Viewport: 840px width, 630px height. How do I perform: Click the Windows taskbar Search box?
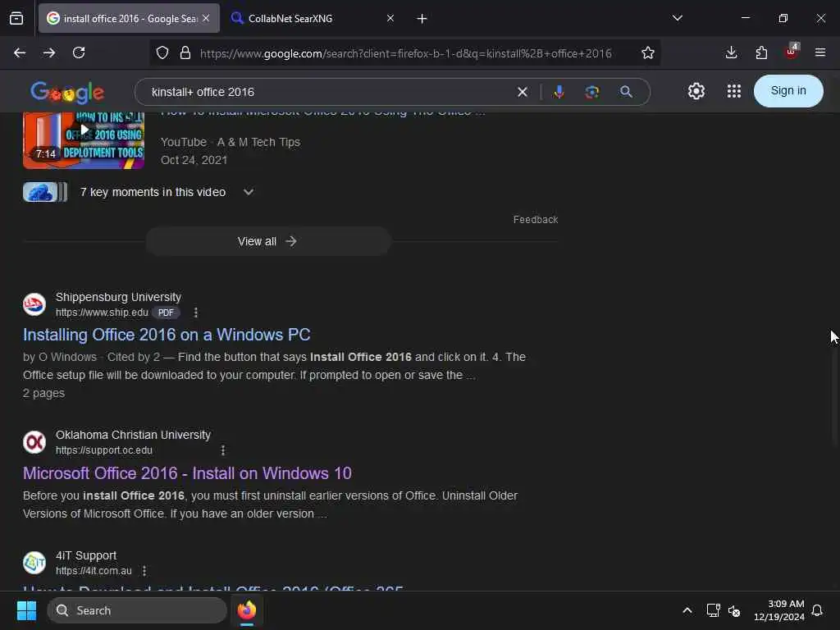click(137, 610)
